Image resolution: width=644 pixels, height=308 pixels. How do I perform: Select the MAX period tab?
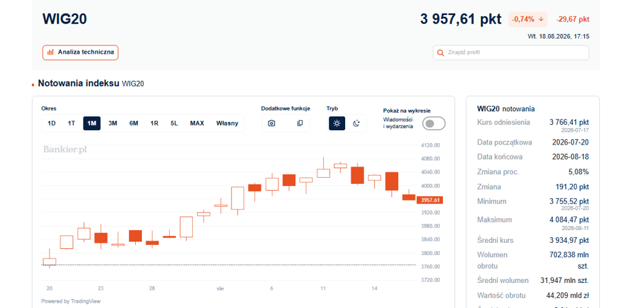[197, 123]
